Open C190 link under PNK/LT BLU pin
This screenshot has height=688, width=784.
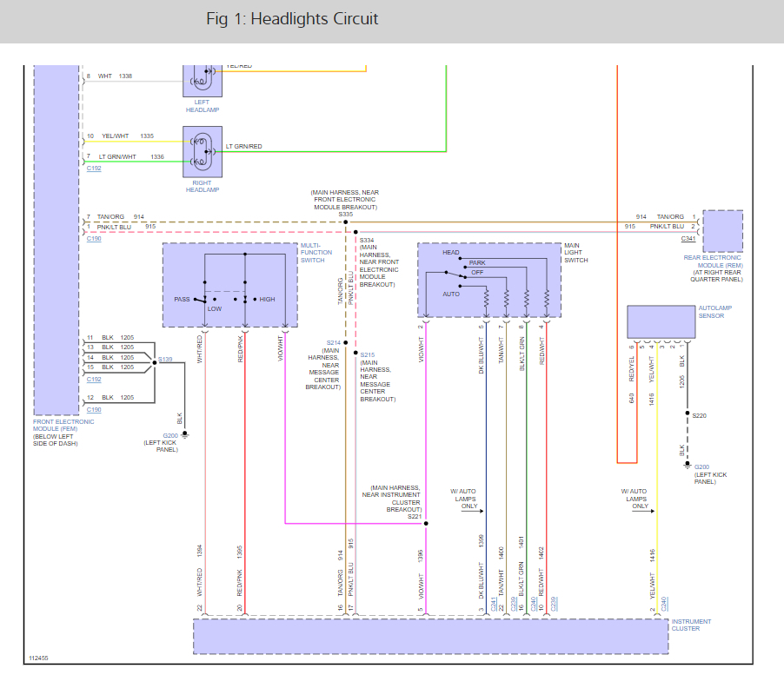pos(94,238)
